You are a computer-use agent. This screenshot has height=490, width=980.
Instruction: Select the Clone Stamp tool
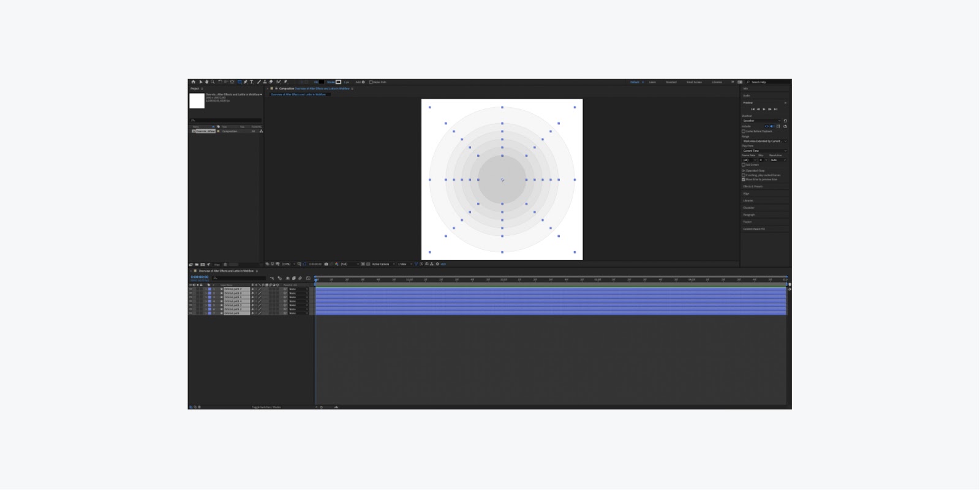point(265,82)
